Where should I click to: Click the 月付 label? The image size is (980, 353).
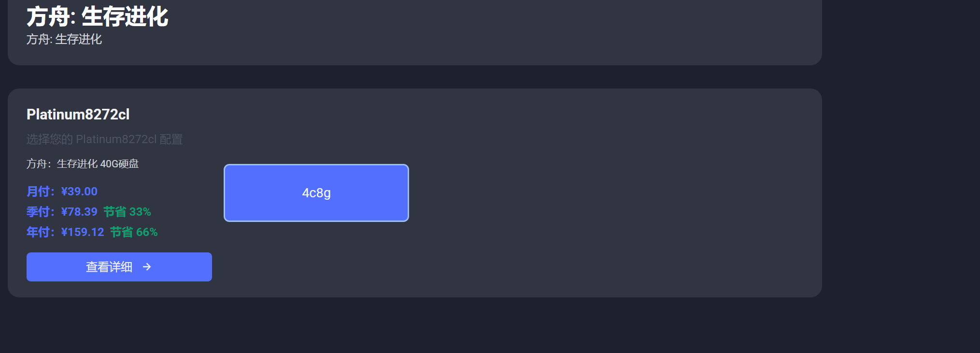pyautogui.click(x=41, y=191)
